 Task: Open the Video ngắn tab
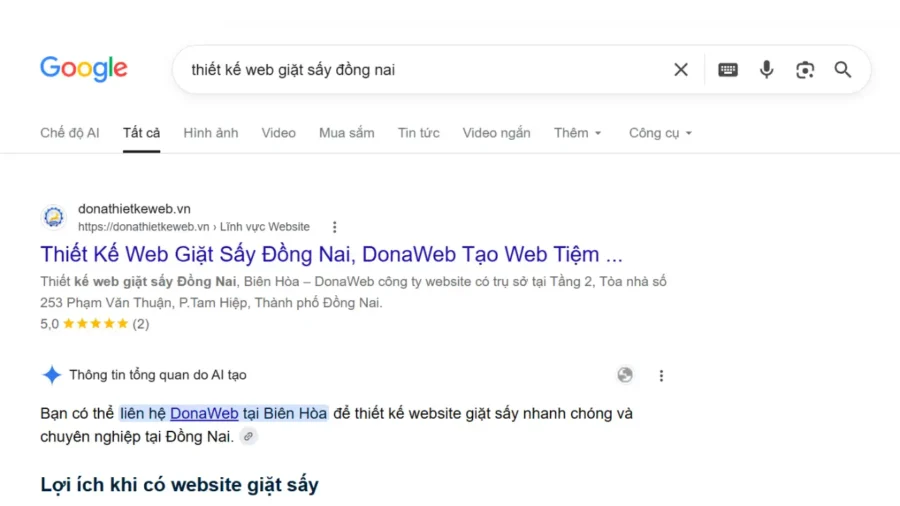[x=496, y=133]
